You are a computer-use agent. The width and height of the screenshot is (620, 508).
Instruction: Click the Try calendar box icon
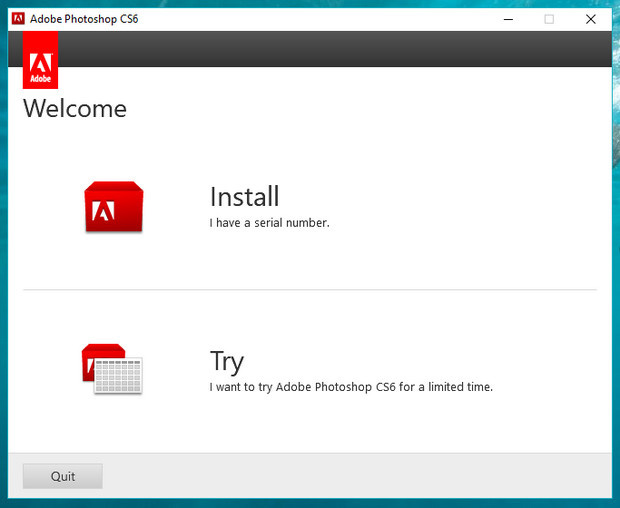pos(112,369)
